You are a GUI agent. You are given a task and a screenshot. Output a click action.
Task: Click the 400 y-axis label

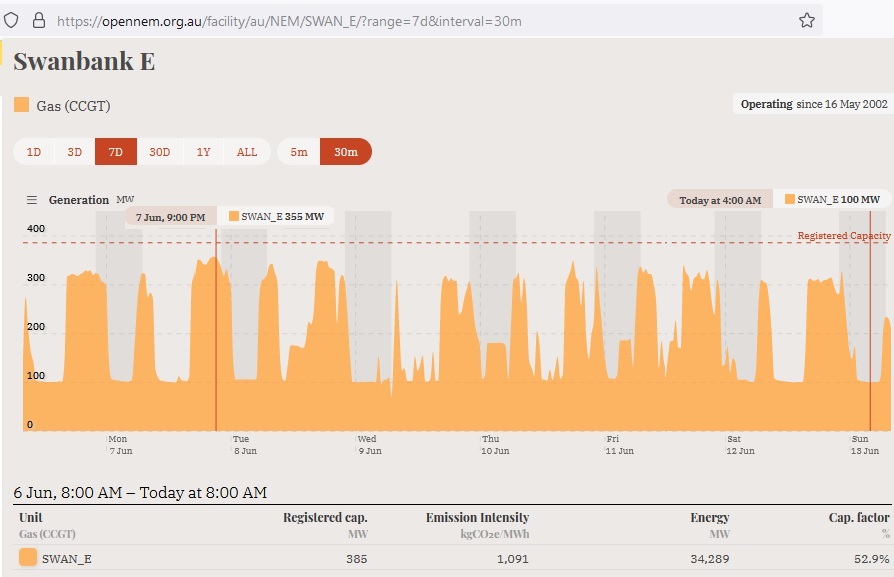click(36, 229)
